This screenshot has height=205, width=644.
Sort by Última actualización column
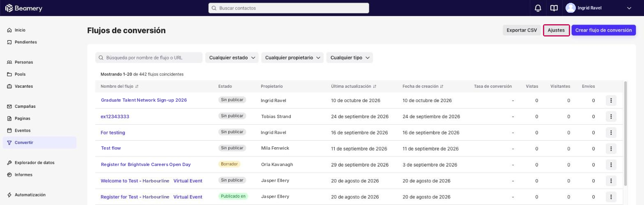point(354,87)
